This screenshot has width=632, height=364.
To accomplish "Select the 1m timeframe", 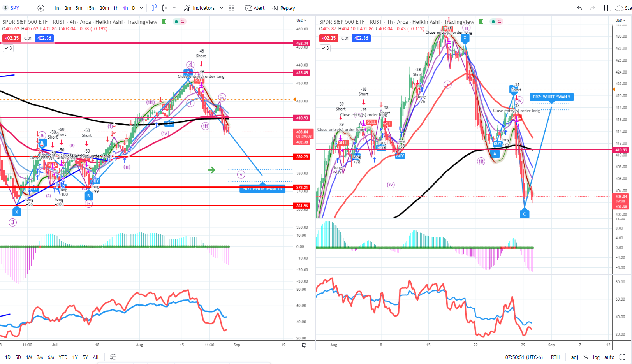I will pyautogui.click(x=57, y=8).
